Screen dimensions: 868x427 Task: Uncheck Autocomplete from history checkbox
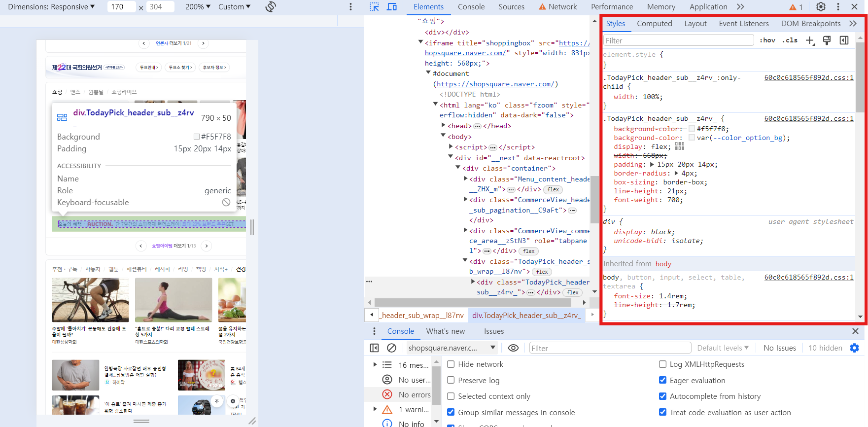point(663,396)
